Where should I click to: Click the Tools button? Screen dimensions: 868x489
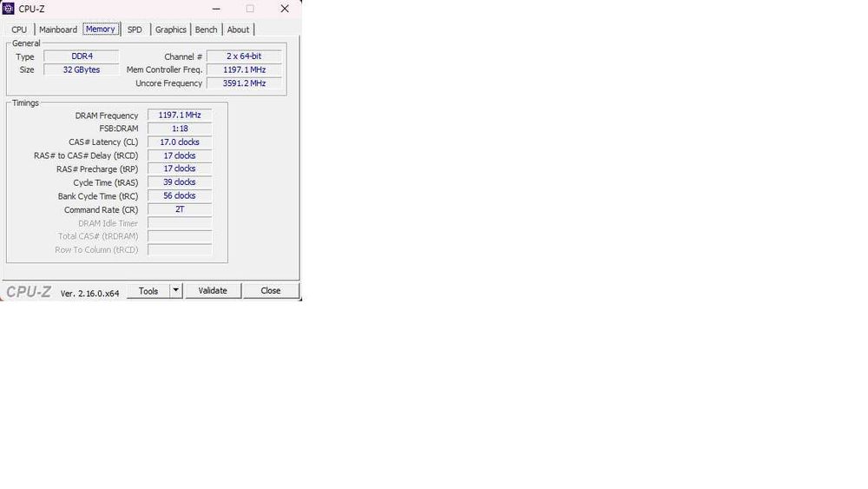148,291
